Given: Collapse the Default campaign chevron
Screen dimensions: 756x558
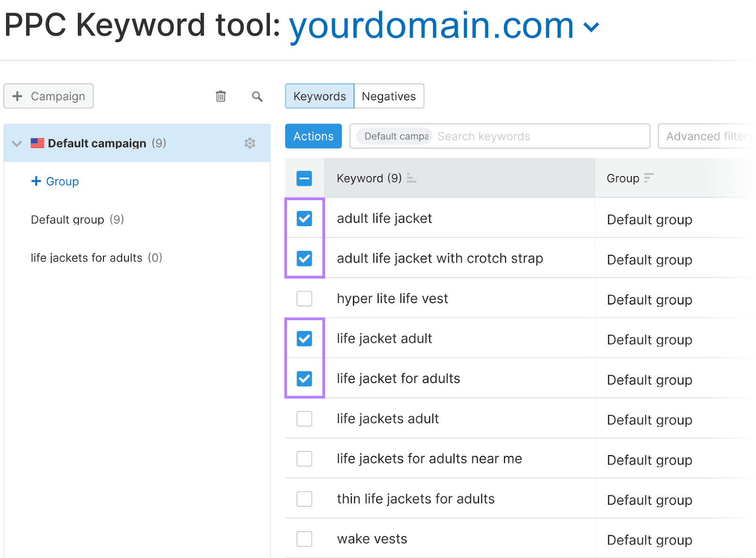Looking at the screenshot, I should [x=17, y=144].
